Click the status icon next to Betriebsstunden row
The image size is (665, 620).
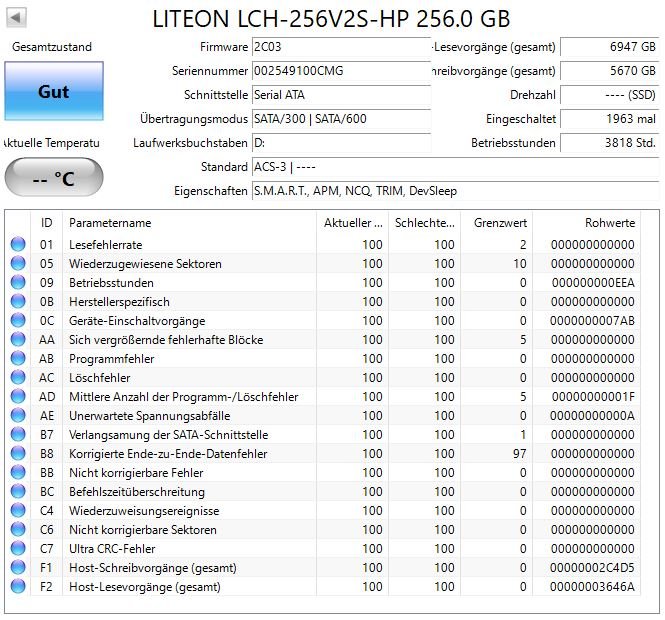[17, 283]
